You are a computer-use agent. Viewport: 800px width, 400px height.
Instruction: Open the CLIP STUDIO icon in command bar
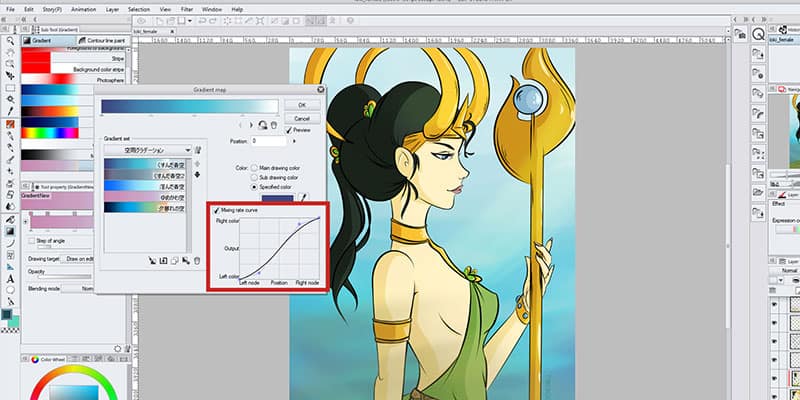141,21
